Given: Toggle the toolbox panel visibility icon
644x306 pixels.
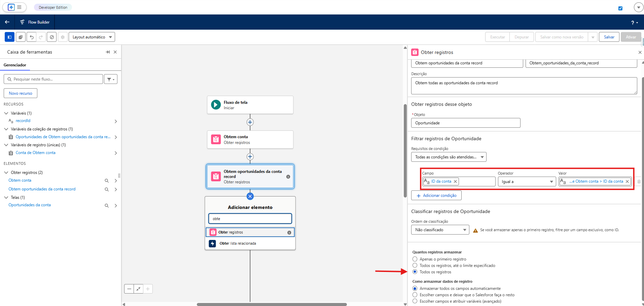Looking at the screenshot, I should pos(9,37).
